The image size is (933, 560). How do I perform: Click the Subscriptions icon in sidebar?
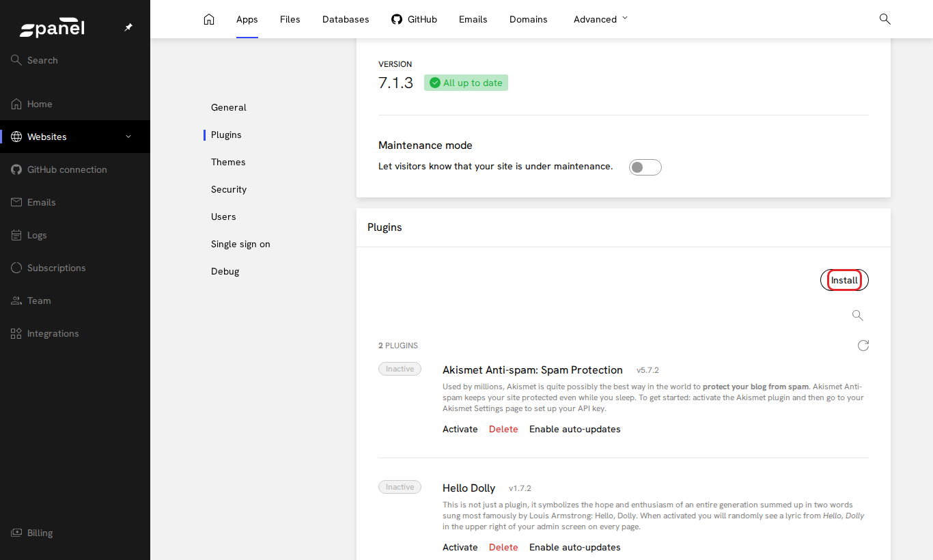[16, 268]
